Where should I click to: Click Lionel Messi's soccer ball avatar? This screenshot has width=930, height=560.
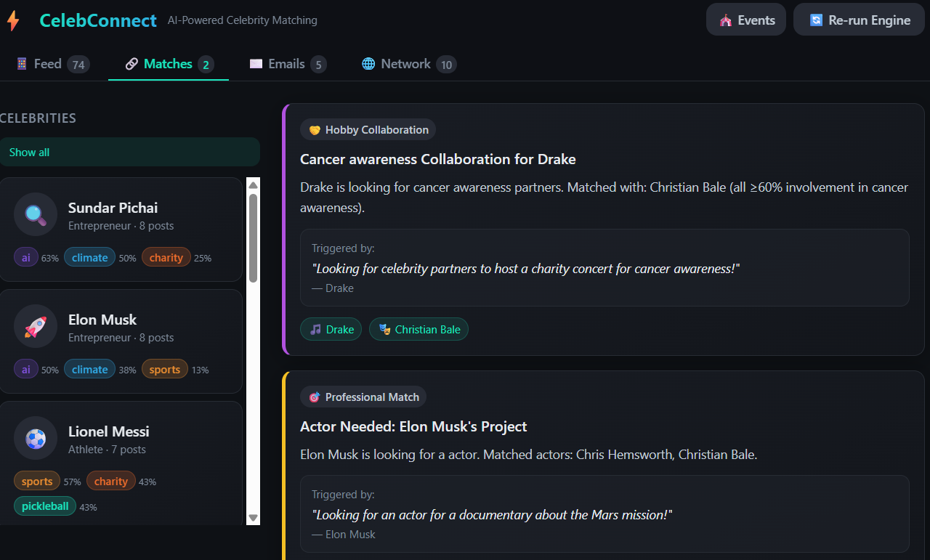point(36,438)
